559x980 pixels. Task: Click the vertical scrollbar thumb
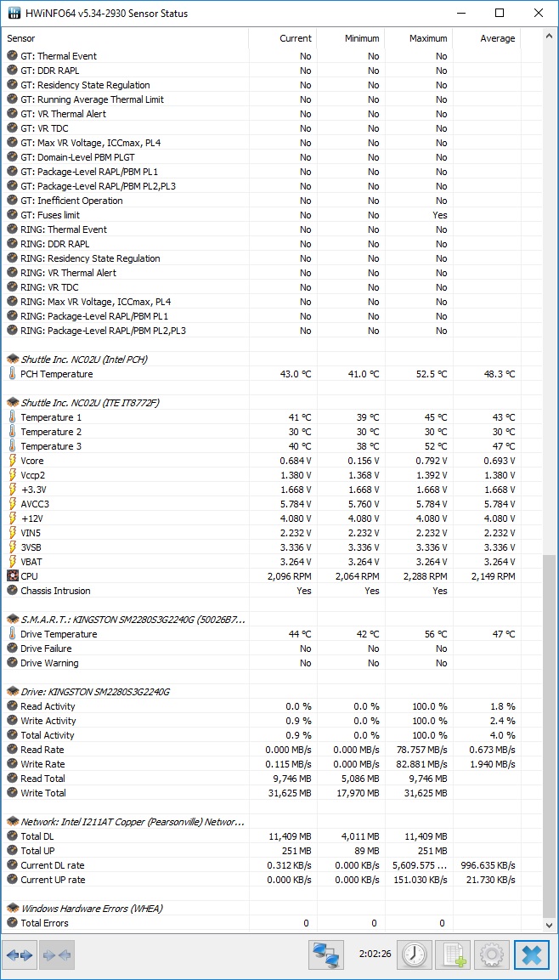[550, 734]
